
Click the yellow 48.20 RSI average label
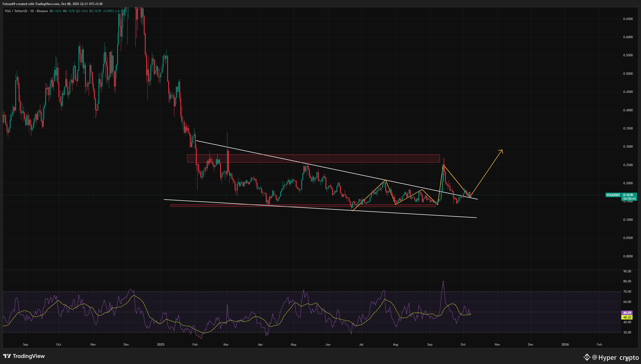coord(627,317)
